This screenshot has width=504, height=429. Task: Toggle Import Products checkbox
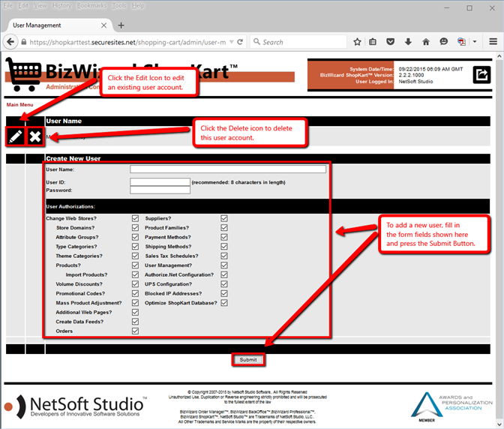point(135,274)
